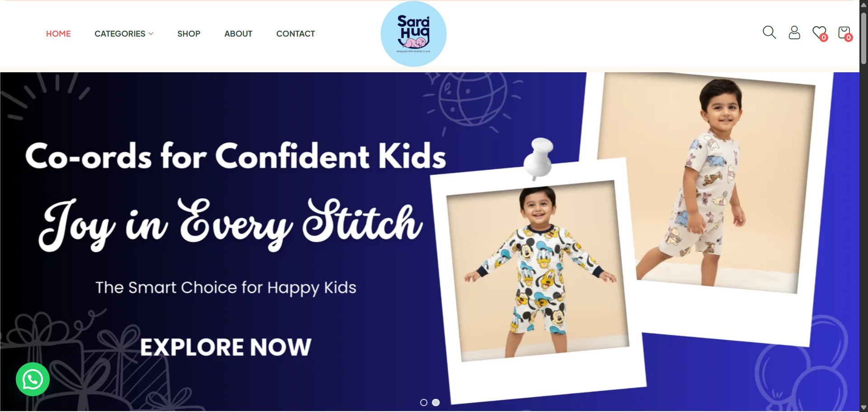
Task: Go to the Home menu item
Action: pyautogui.click(x=58, y=34)
